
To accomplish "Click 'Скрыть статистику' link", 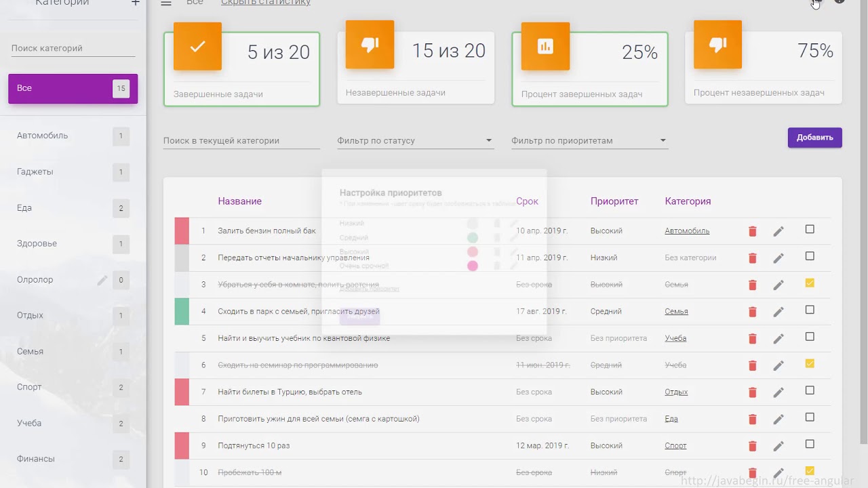I will (x=266, y=3).
